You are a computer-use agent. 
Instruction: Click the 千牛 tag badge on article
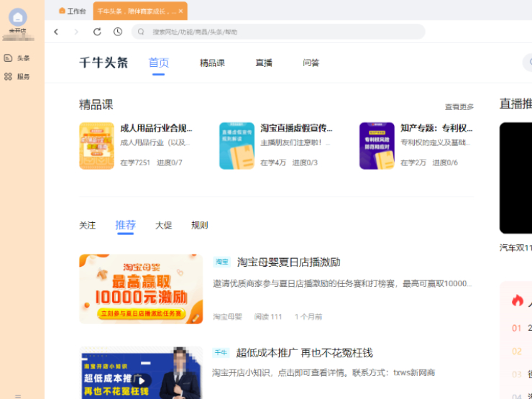(221, 352)
